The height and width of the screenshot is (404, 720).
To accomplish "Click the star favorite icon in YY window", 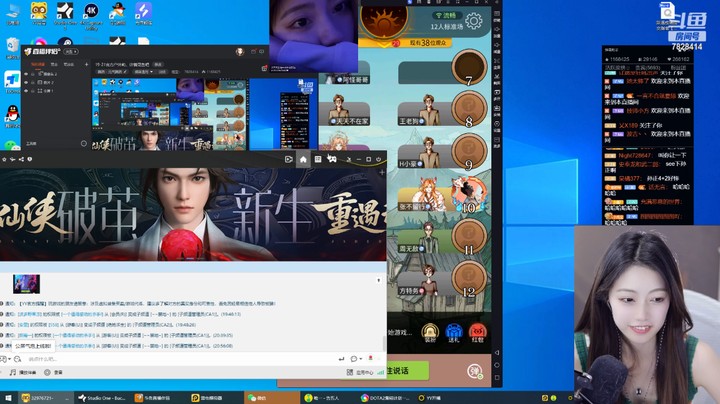I will pyautogui.click(x=4, y=159).
